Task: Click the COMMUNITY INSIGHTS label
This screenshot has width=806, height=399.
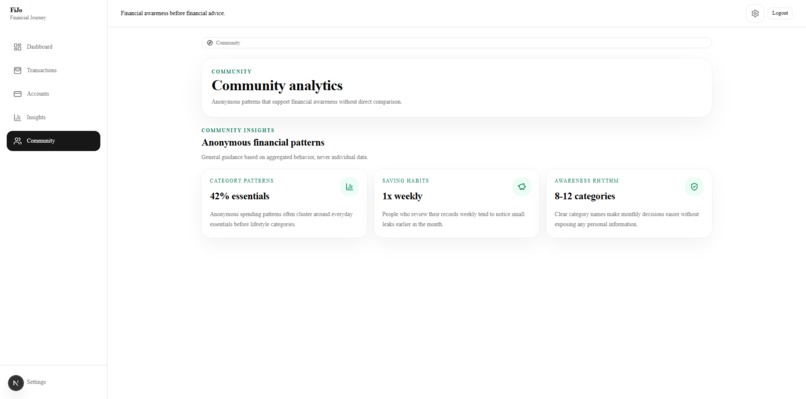Action: click(238, 131)
